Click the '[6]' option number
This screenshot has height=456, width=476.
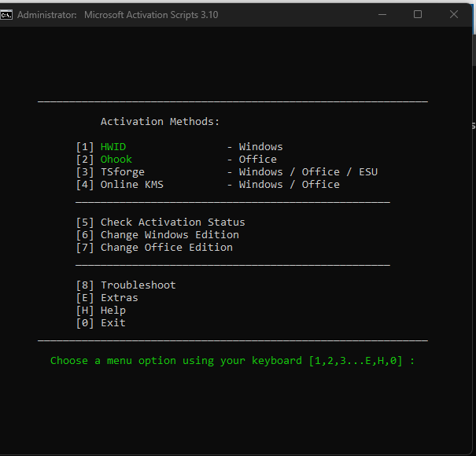pos(85,235)
